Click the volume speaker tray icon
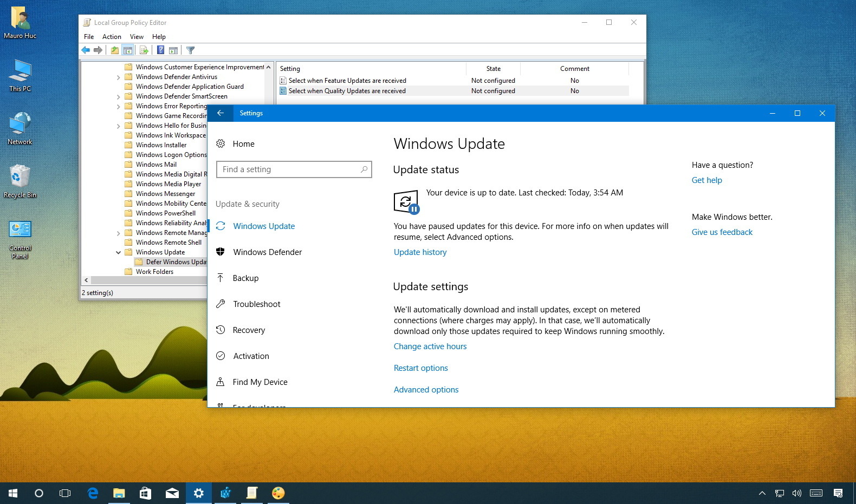Viewport: 856px width, 504px height. pyautogui.click(x=796, y=493)
